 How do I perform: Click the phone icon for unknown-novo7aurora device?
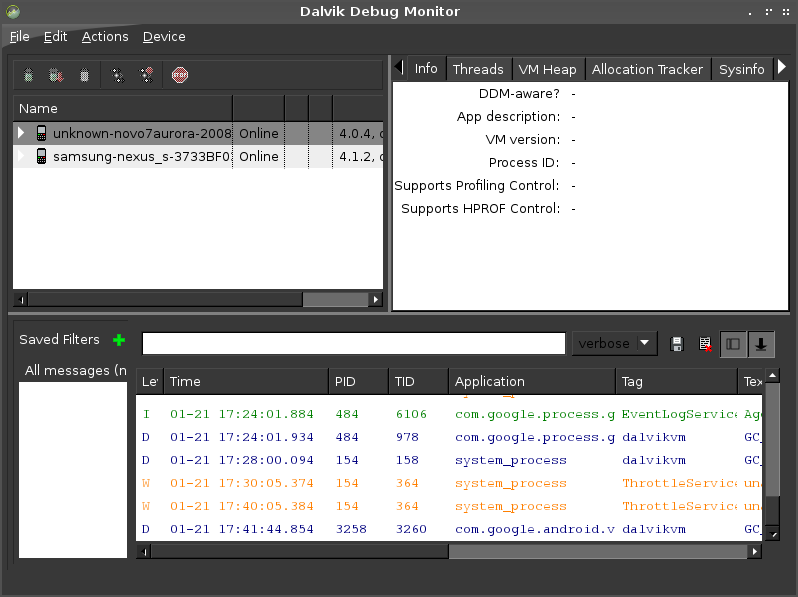tap(42, 133)
